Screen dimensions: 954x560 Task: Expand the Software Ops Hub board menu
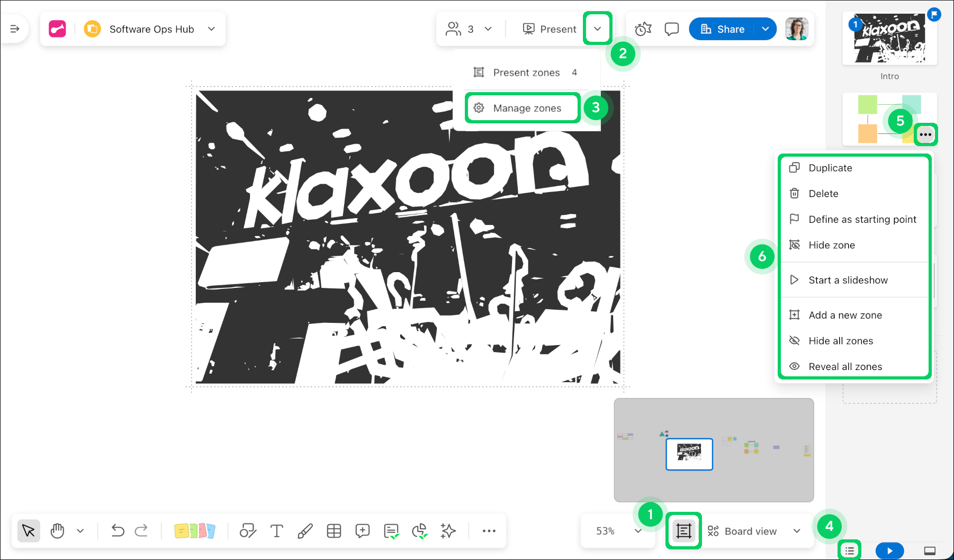point(211,29)
